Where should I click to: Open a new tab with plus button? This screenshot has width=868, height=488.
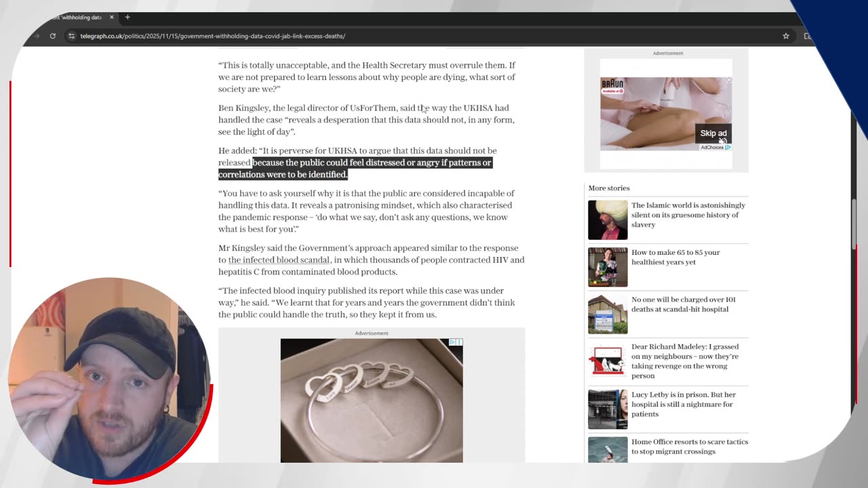(127, 17)
